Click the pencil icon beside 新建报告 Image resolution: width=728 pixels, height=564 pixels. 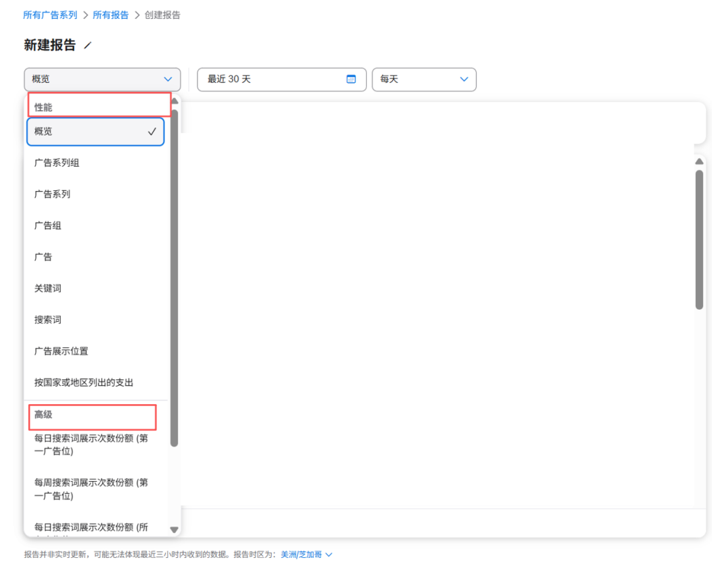pos(88,45)
